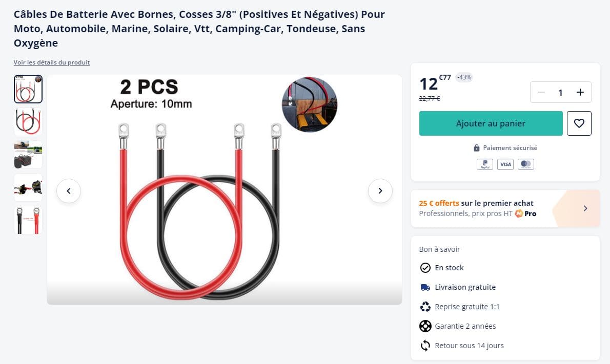This screenshot has width=610, height=364.
Task: Select the second thumbnail with coiled cables
Action: tap(28, 122)
